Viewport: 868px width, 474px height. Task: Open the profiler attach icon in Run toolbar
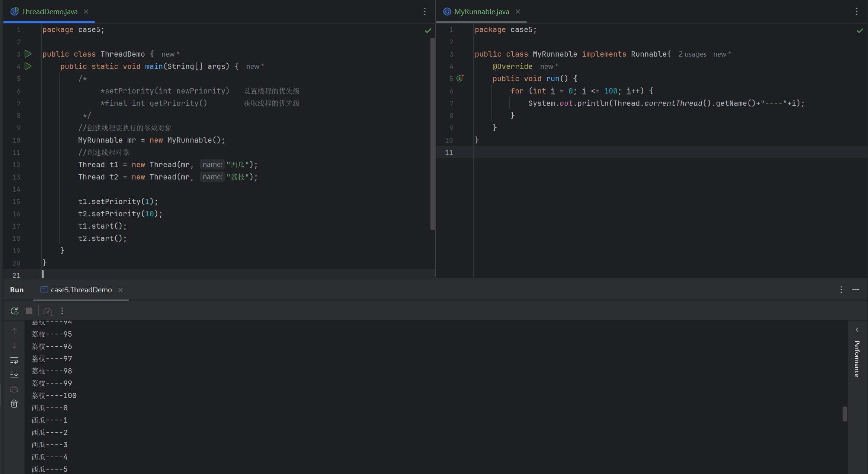[48, 311]
